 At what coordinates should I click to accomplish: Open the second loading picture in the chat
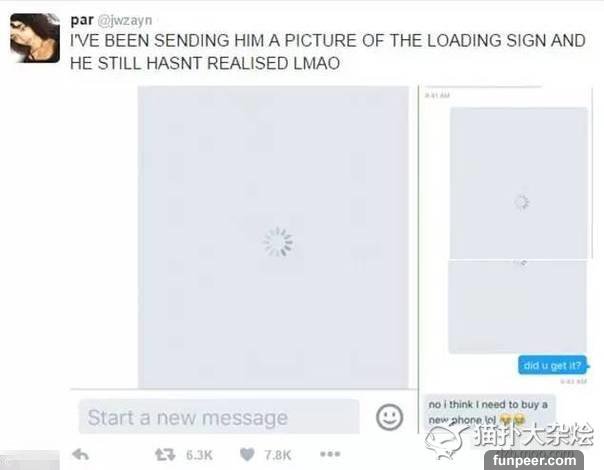517,307
